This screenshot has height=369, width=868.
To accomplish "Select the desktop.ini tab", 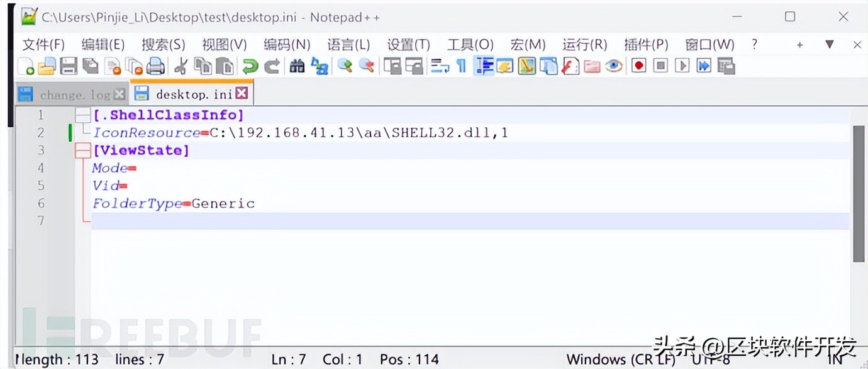I will (x=192, y=94).
